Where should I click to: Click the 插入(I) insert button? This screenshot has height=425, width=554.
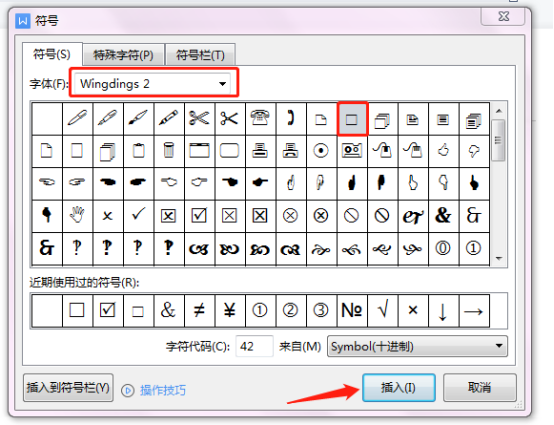pos(399,388)
